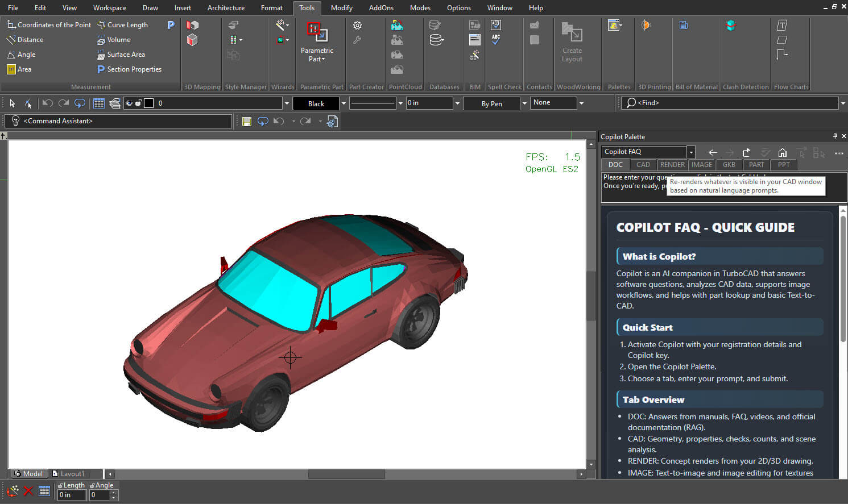Click the layer color swatch
This screenshot has height=504, width=848.
148,103
